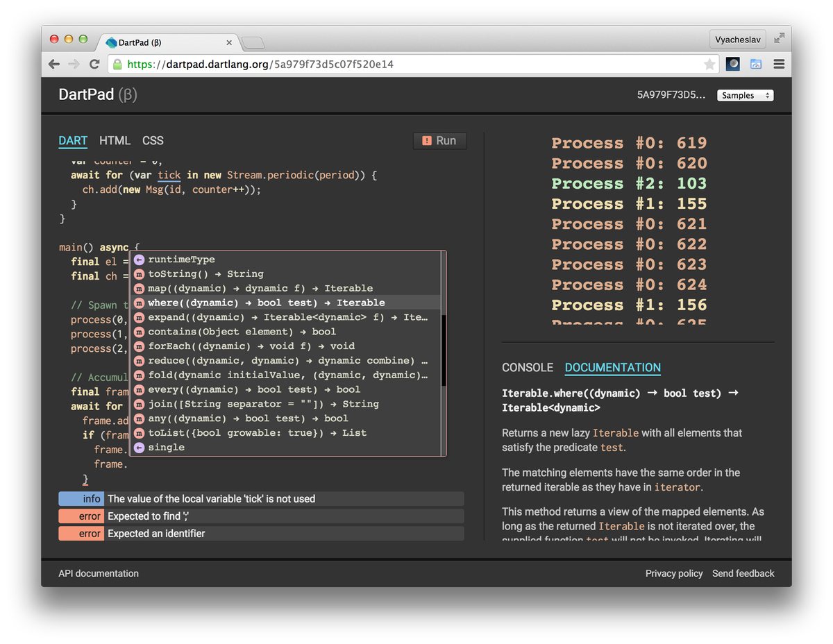Choose the expand completion suggestion

(285, 317)
